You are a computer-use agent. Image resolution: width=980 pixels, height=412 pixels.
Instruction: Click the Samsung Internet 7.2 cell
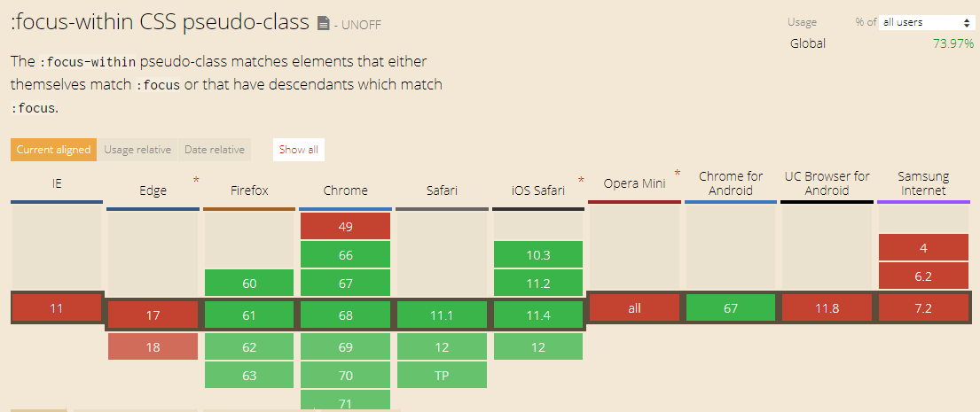[x=924, y=307]
